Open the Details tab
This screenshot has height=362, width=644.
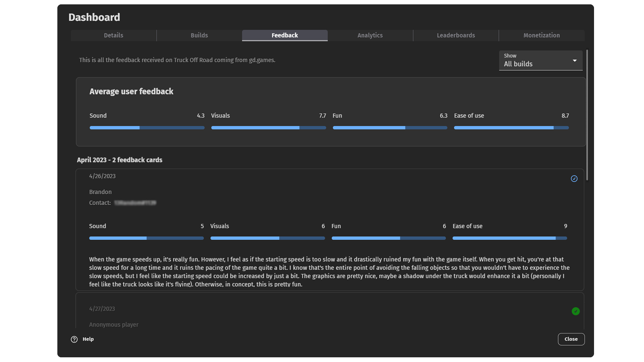click(x=113, y=35)
